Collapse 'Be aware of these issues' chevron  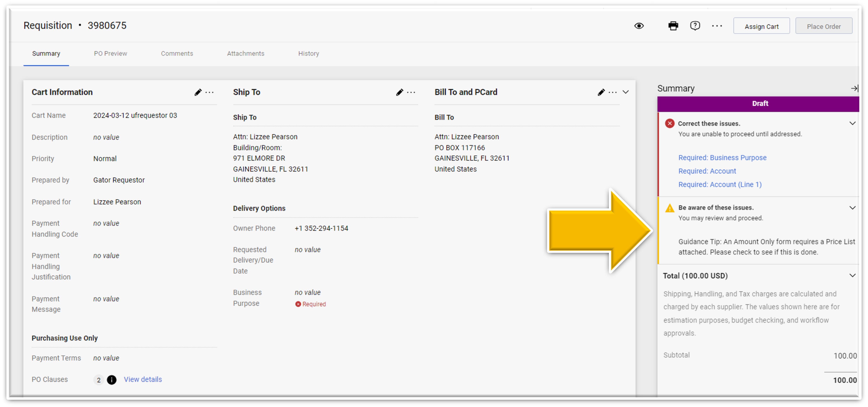(852, 208)
